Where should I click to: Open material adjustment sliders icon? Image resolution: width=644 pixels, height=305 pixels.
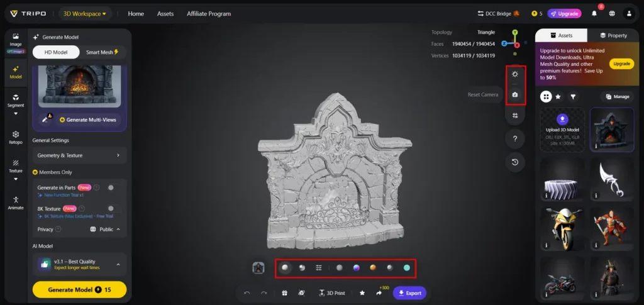point(319,268)
